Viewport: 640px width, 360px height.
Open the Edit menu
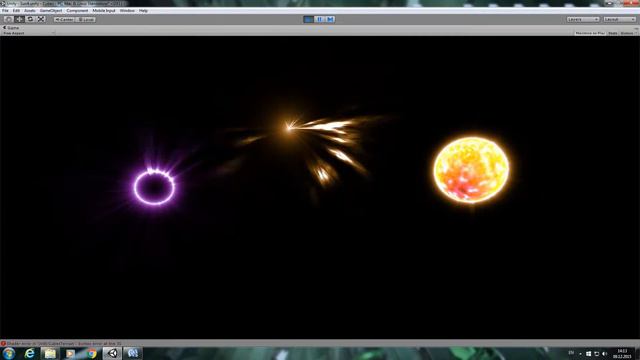click(16, 11)
